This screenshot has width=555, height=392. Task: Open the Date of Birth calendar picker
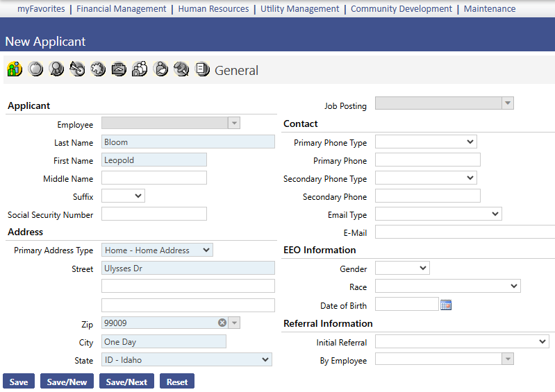[446, 305]
